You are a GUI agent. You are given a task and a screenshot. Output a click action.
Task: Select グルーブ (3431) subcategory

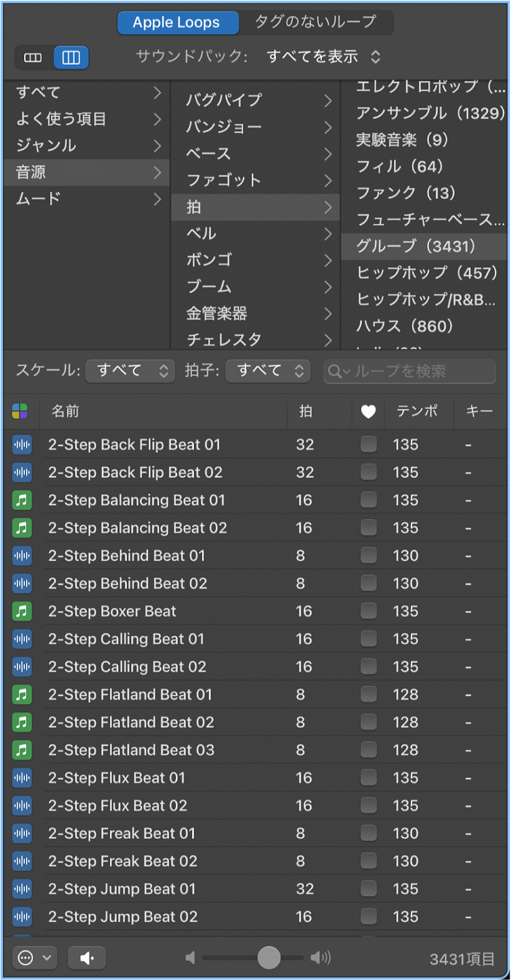(x=424, y=246)
